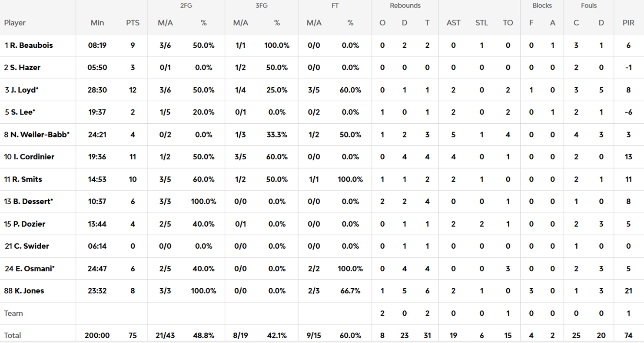The height and width of the screenshot is (343, 644).
Task: Select the STL column header
Action: (481, 23)
